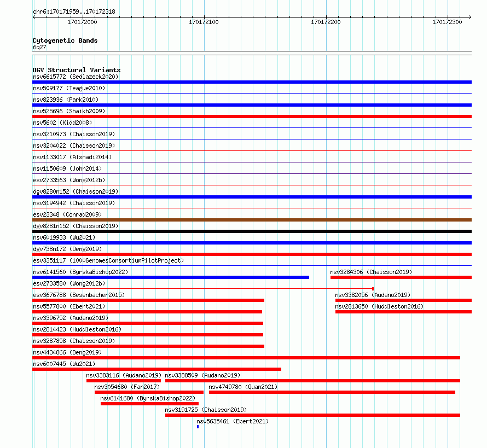This screenshot has width=487, height=448.
Task: Open nsv2814423 (Huddleston2016) label
Action: point(77,329)
